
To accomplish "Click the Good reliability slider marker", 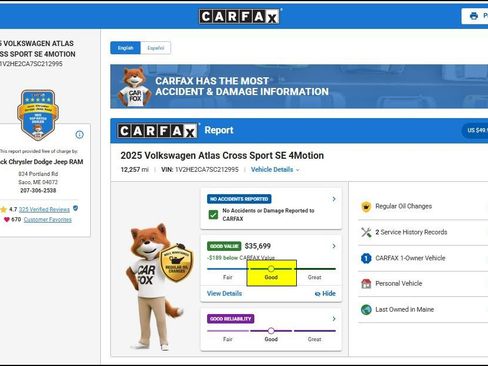I will pos(271,331).
